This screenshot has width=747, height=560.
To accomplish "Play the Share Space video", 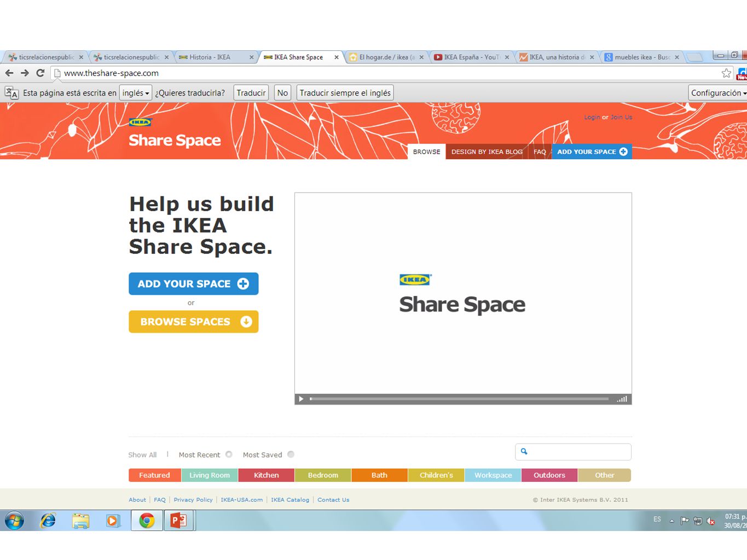I will pyautogui.click(x=301, y=399).
